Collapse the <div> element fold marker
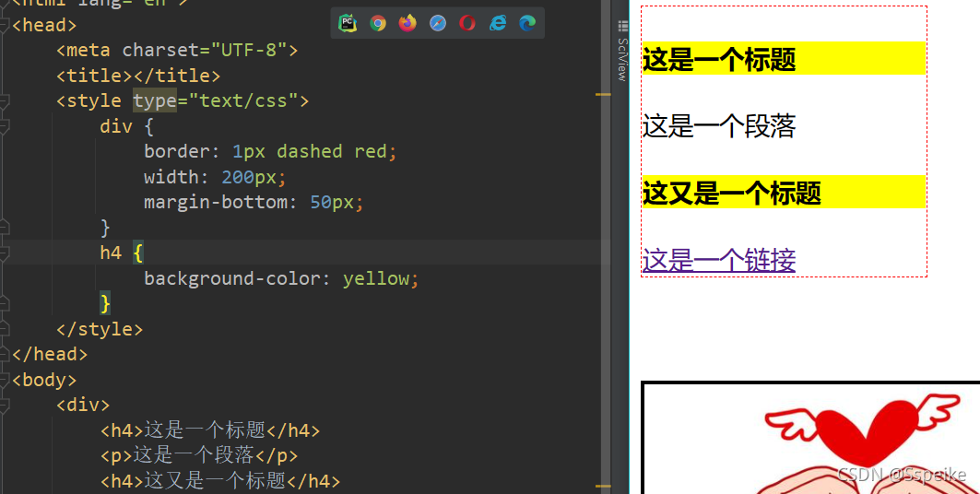Screen dimensions: 980x494 4,406
